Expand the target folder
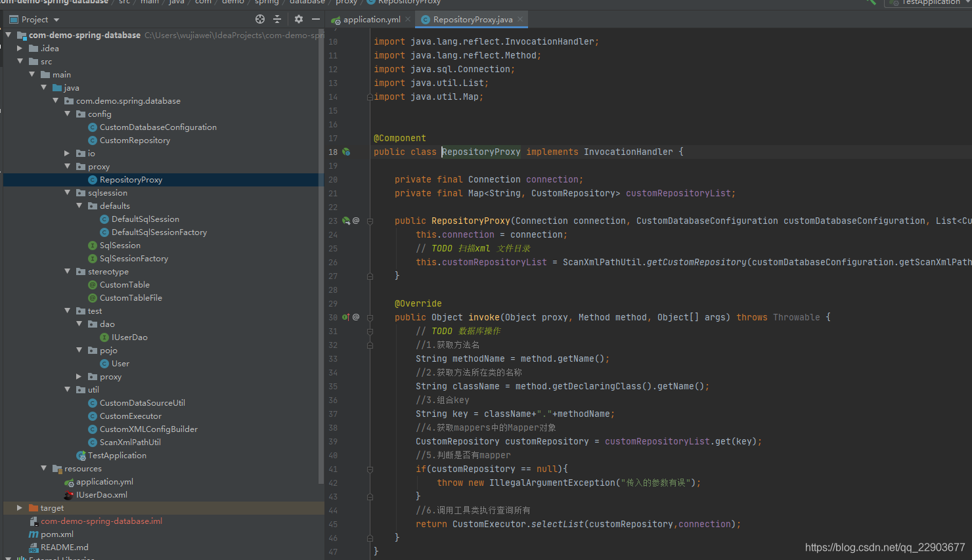 click(20, 507)
